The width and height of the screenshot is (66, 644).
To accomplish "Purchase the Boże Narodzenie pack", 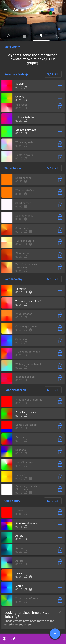I will [x=53, y=390].
